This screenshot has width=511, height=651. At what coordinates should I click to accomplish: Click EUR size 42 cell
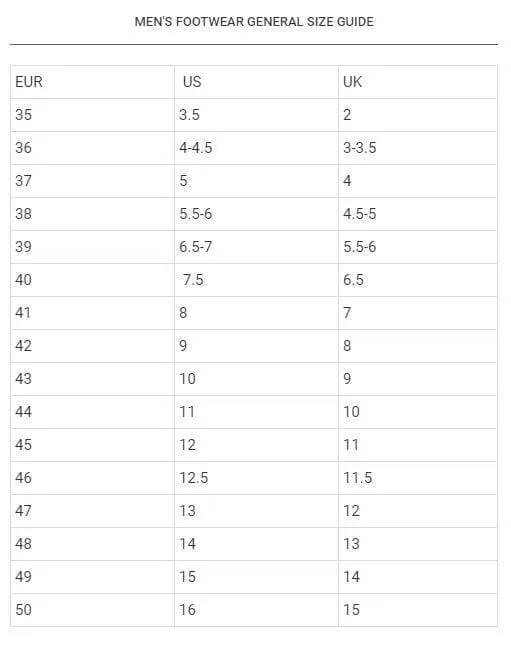92,346
